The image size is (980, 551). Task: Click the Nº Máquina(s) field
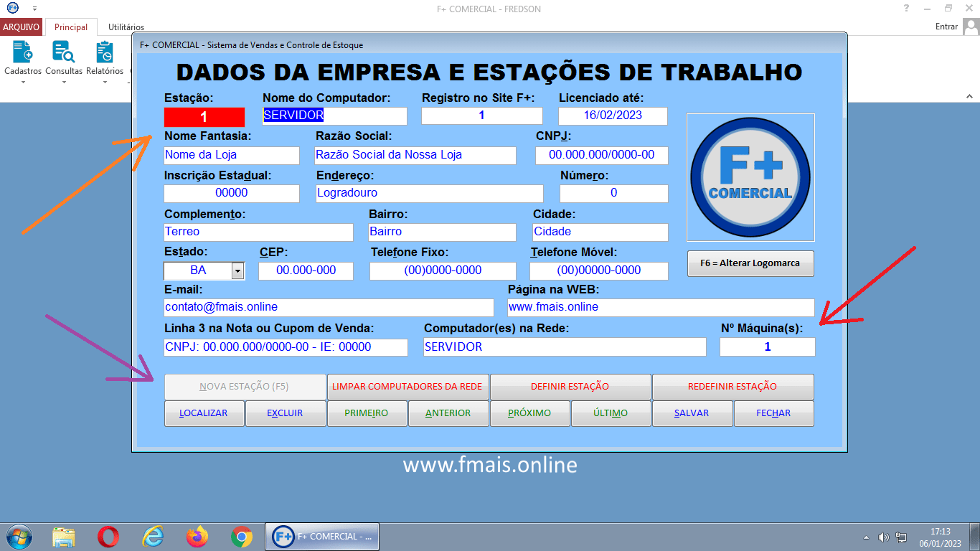(x=768, y=347)
